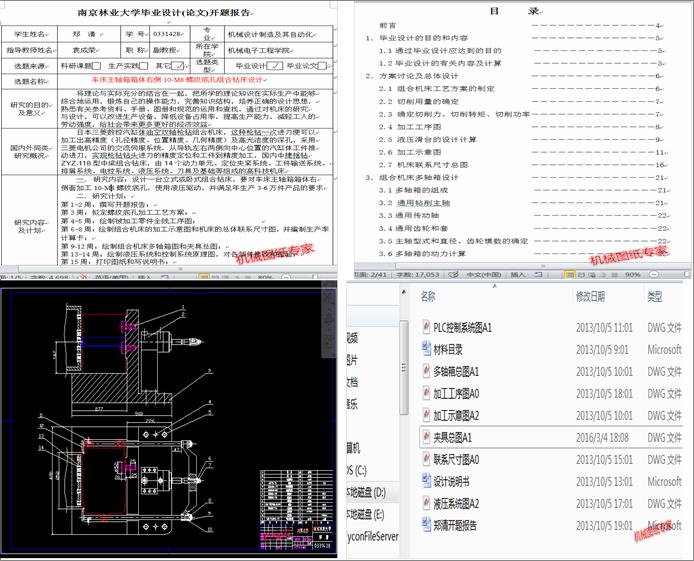Image resolution: width=694 pixels, height=561 pixels.
Task: Select the PLC控制系统图A1 DWG file icon
Action: click(426, 327)
